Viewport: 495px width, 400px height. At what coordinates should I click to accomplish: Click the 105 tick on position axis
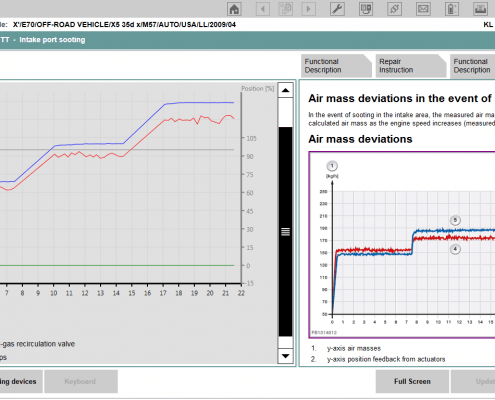coord(251,138)
